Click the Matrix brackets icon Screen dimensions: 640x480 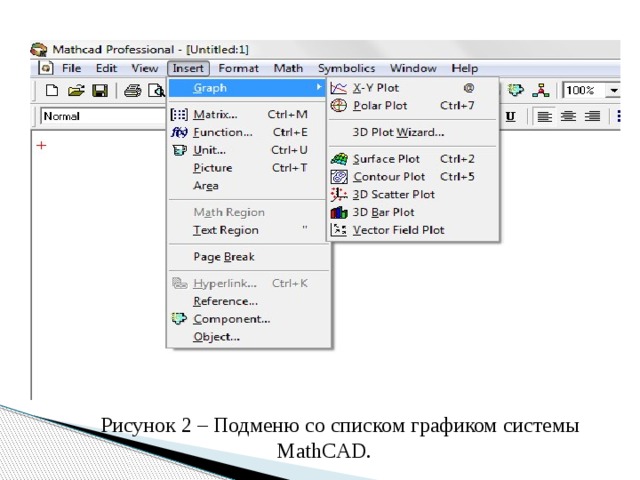[179, 114]
